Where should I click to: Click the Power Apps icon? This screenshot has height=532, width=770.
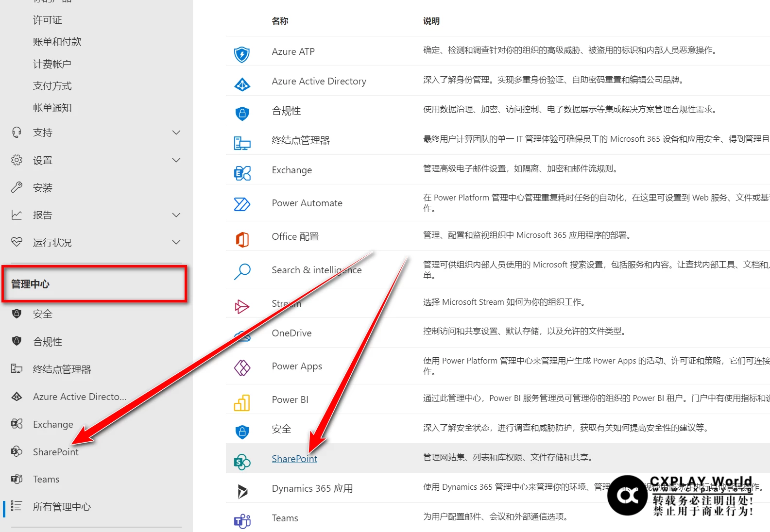[242, 368]
